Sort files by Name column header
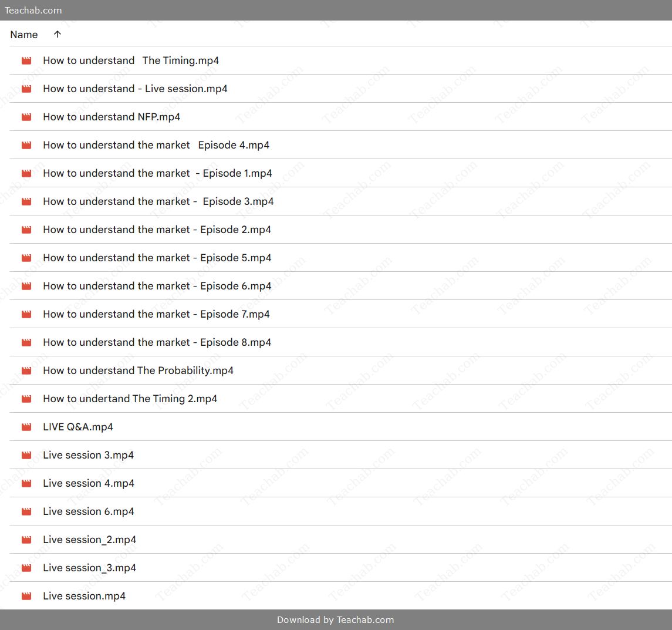 tap(24, 35)
